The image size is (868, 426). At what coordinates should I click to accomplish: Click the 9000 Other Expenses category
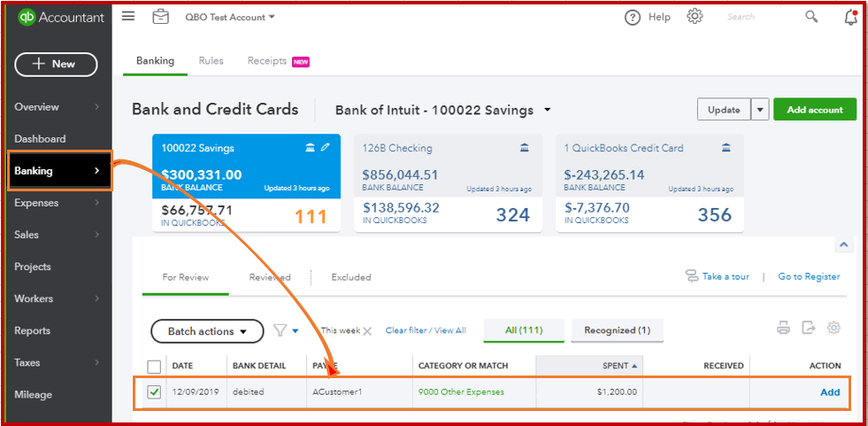click(x=461, y=392)
